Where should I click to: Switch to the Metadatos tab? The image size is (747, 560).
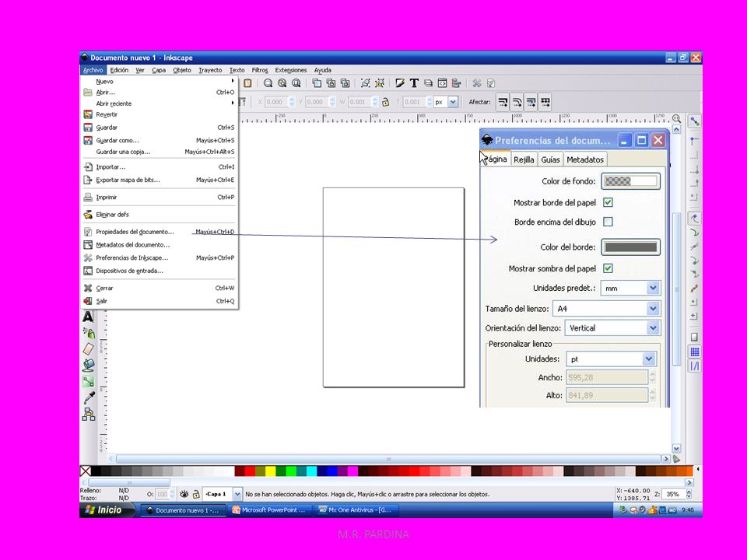585,159
